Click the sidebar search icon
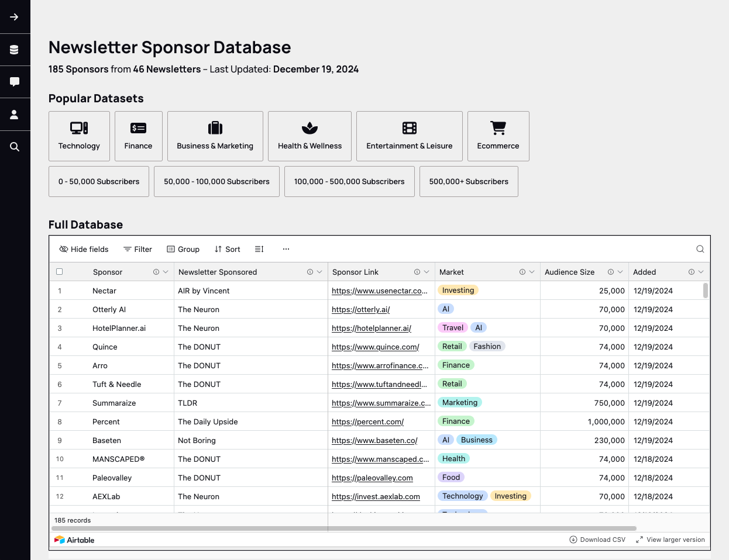The image size is (729, 560). pyautogui.click(x=15, y=147)
